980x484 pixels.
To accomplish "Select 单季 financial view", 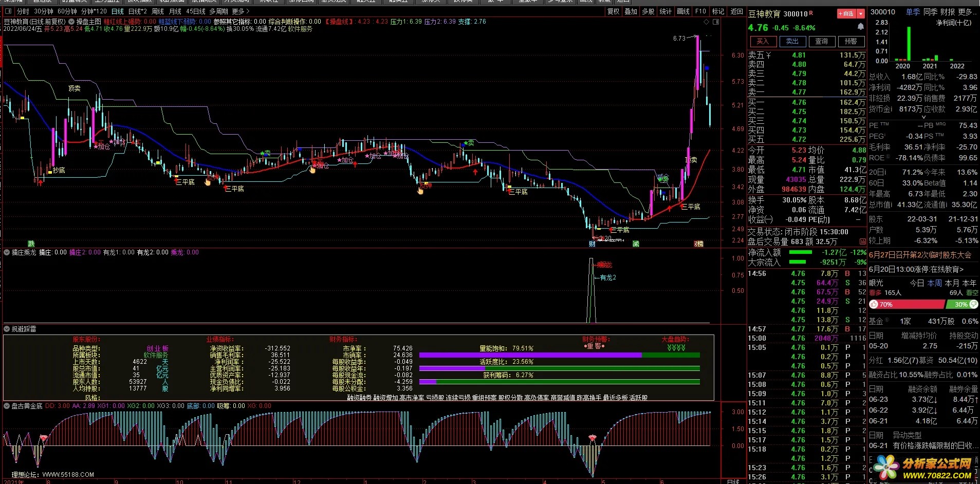I will tap(913, 11).
